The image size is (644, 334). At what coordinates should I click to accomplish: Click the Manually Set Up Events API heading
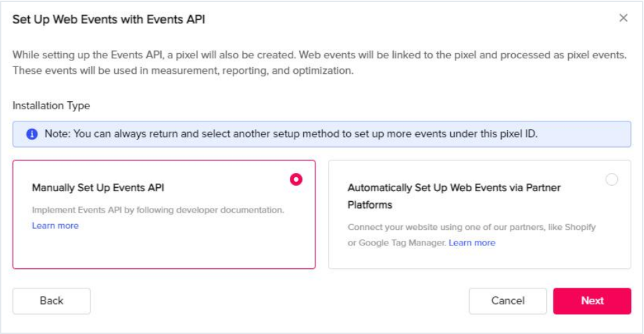click(99, 188)
